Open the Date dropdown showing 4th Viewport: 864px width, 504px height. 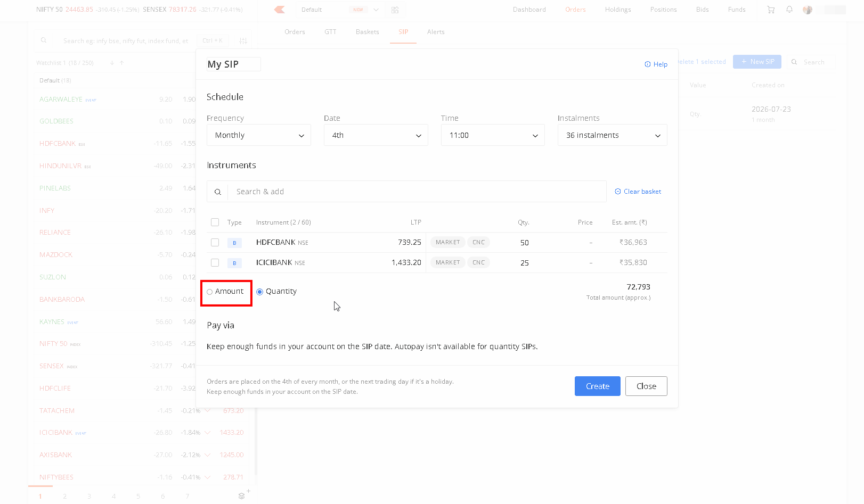376,135
